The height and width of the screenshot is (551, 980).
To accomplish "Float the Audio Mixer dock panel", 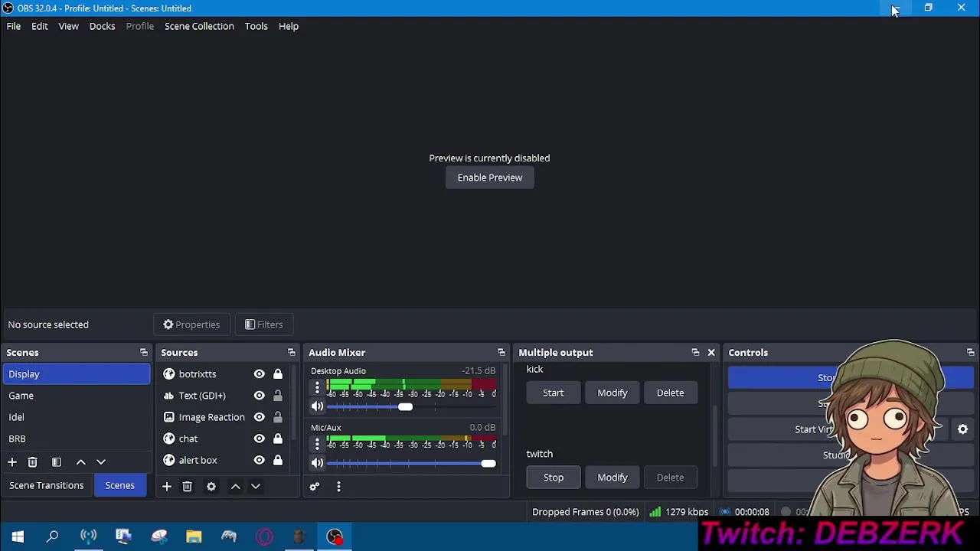I will 501,353.
